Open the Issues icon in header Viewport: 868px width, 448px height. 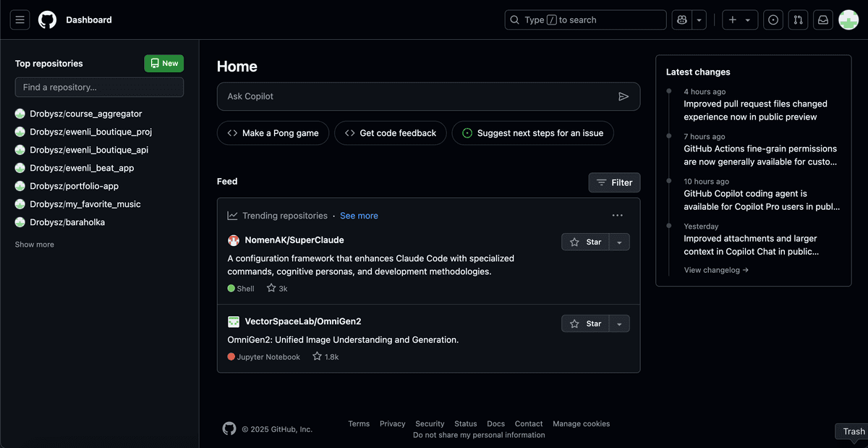pyautogui.click(x=773, y=20)
